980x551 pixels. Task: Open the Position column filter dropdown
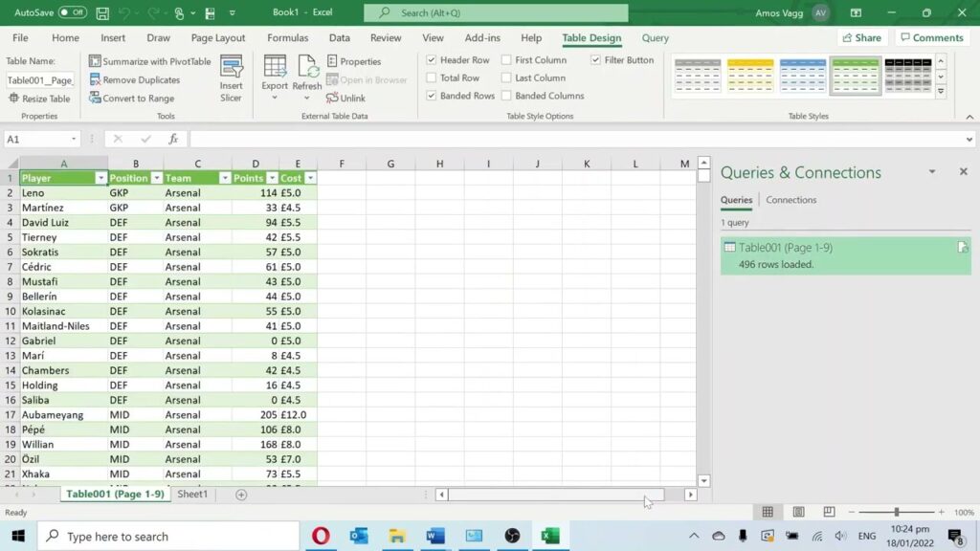[x=156, y=179]
